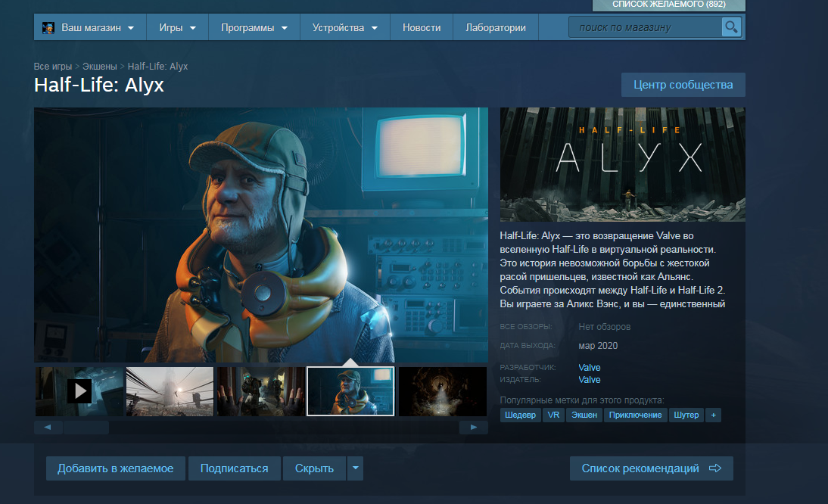The image size is (828, 504).
Task: Open the dropdown arrow next to Скрыть
Action: click(x=356, y=468)
